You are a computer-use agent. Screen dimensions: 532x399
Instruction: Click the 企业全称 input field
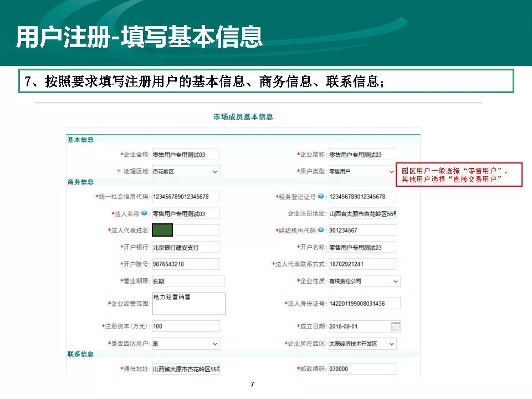pyautogui.click(x=185, y=155)
